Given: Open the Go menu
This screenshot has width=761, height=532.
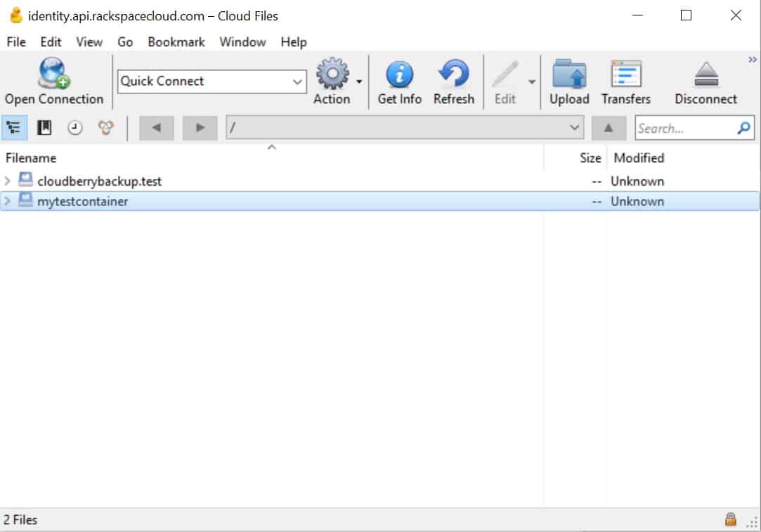Looking at the screenshot, I should coord(125,42).
